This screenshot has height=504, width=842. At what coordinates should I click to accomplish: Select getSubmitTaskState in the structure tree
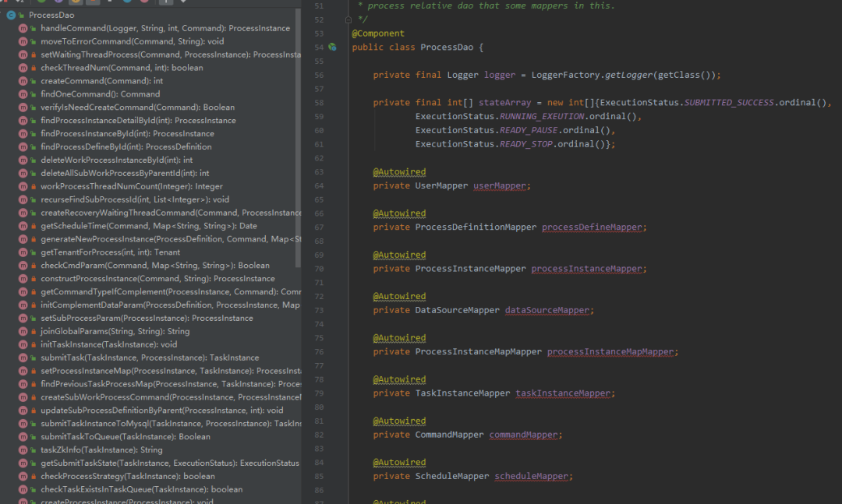click(x=170, y=463)
